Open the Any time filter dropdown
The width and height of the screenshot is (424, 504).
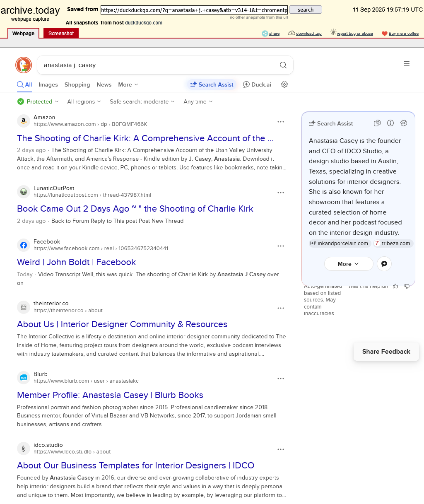(x=198, y=101)
